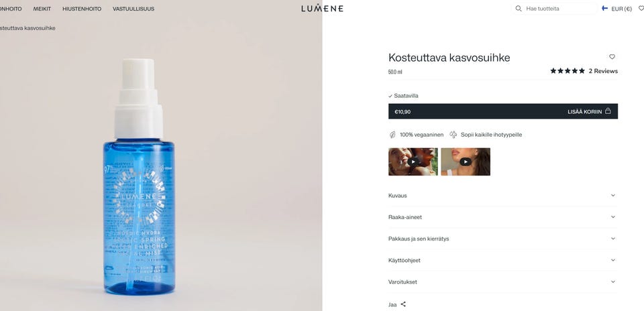Open the Hiustenhoito menu

(82, 9)
